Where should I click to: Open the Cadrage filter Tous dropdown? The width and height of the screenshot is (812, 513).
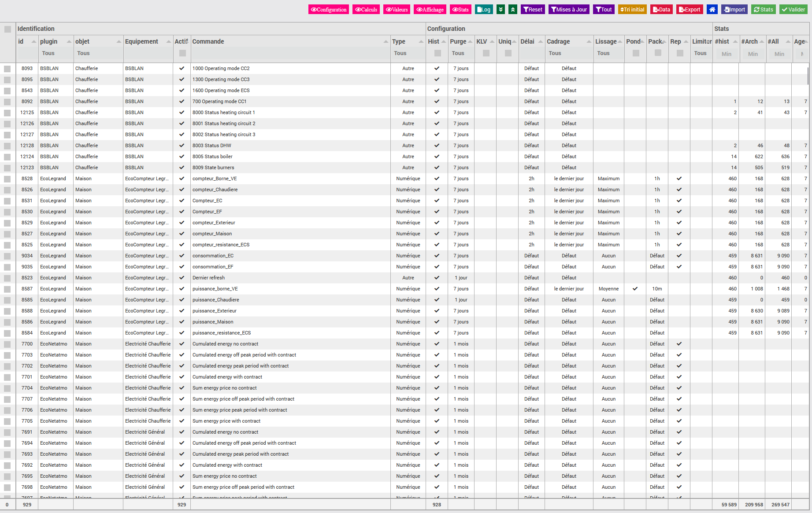(569, 53)
